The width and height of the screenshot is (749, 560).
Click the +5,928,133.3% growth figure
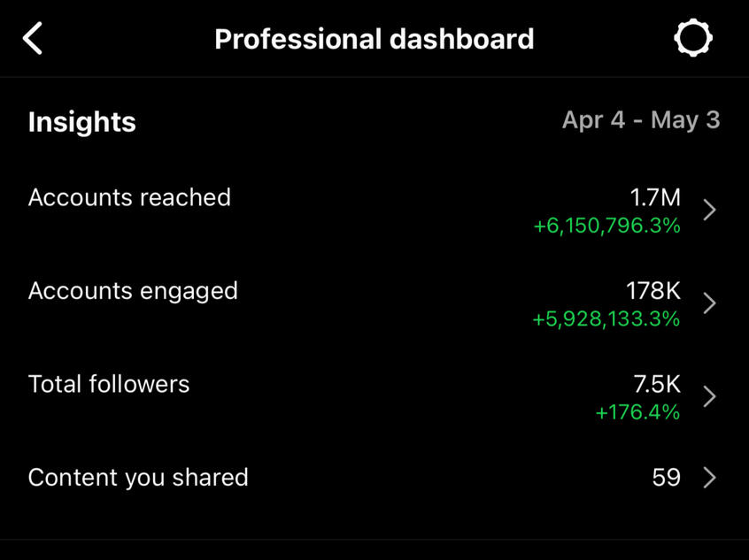pyautogui.click(x=606, y=319)
